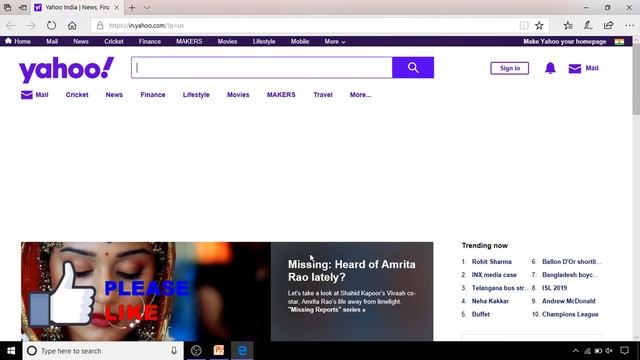Add page to favorites with star icon
This screenshot has height=360, width=640.
[x=539, y=25]
